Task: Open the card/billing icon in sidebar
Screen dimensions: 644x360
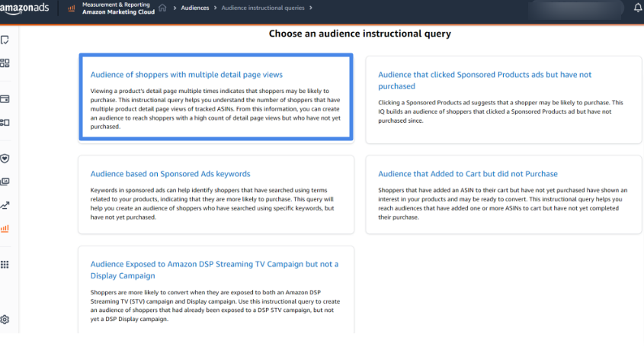Action: click(x=5, y=99)
